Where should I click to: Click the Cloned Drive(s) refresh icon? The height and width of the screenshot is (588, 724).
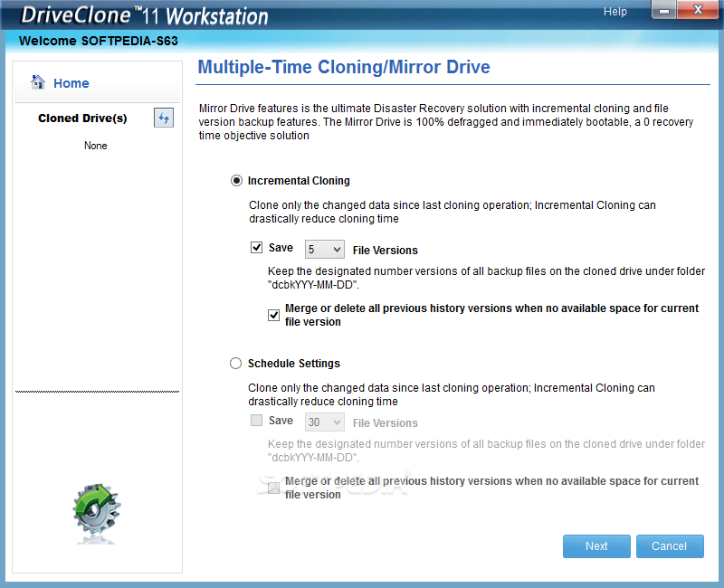[x=164, y=119]
